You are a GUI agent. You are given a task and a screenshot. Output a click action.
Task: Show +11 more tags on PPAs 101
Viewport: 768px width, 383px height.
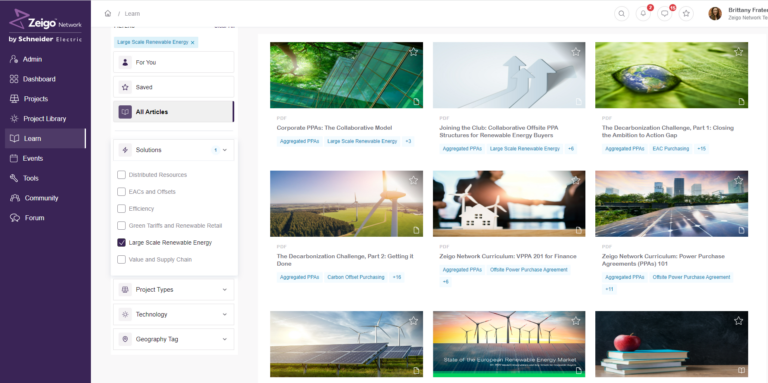click(x=609, y=289)
